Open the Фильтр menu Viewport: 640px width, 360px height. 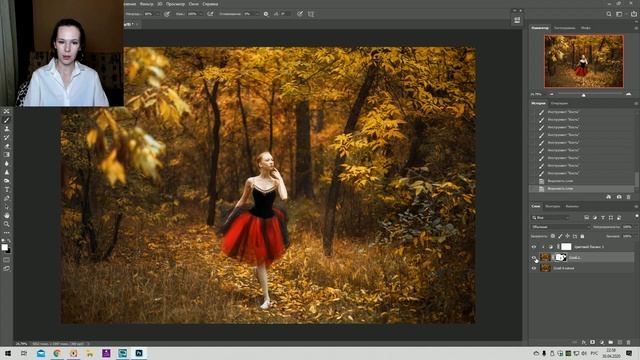[x=146, y=4]
